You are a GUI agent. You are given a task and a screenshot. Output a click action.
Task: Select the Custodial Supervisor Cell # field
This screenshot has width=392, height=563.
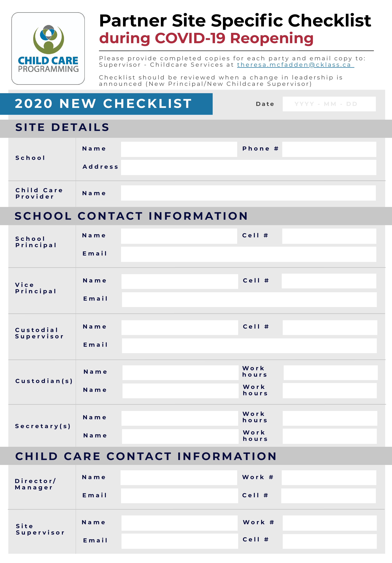330,327
